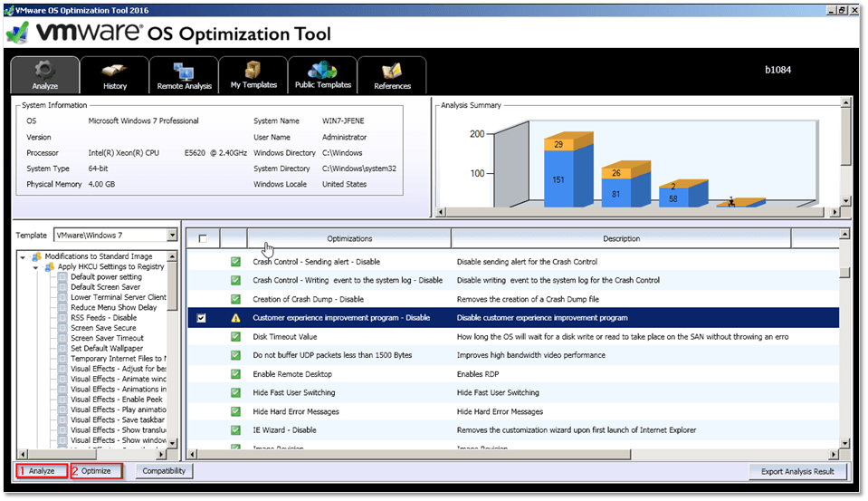
Task: Click the orange 26 chart segment
Action: pyautogui.click(x=616, y=173)
